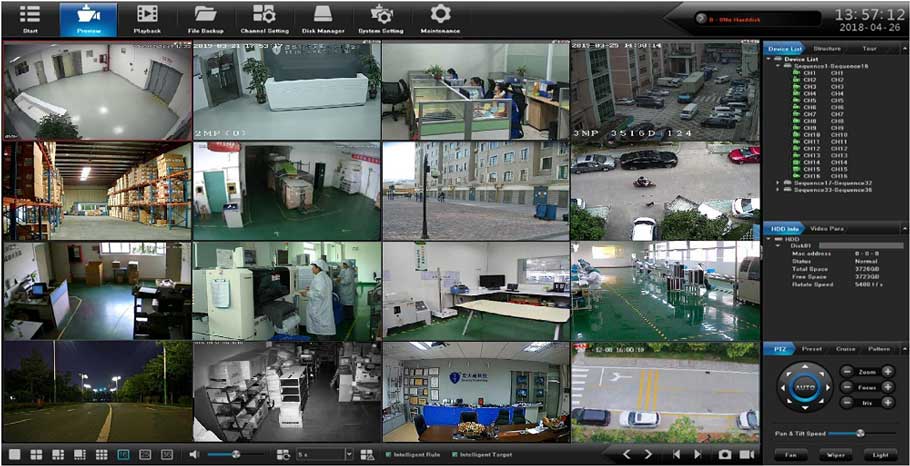Enable the Intelligent Rule checkbox
The width and height of the screenshot is (910, 466).
pyautogui.click(x=388, y=455)
